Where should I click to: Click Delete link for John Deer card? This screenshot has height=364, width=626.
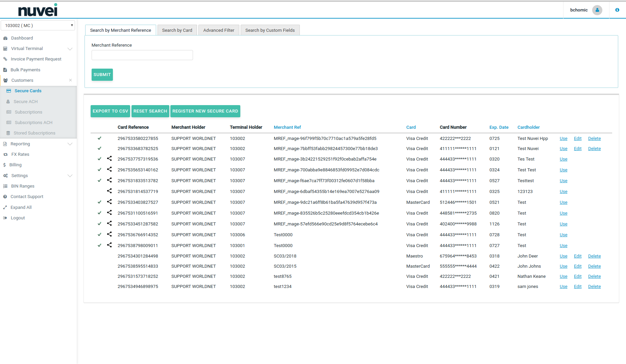coord(594,256)
